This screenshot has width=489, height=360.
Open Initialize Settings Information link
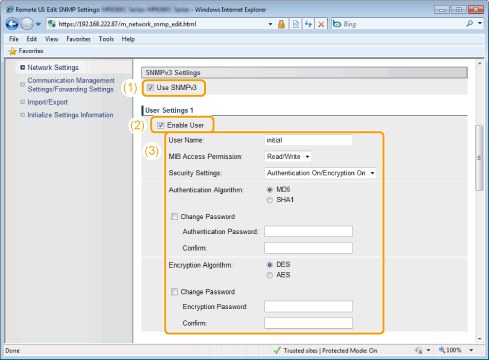(70, 115)
